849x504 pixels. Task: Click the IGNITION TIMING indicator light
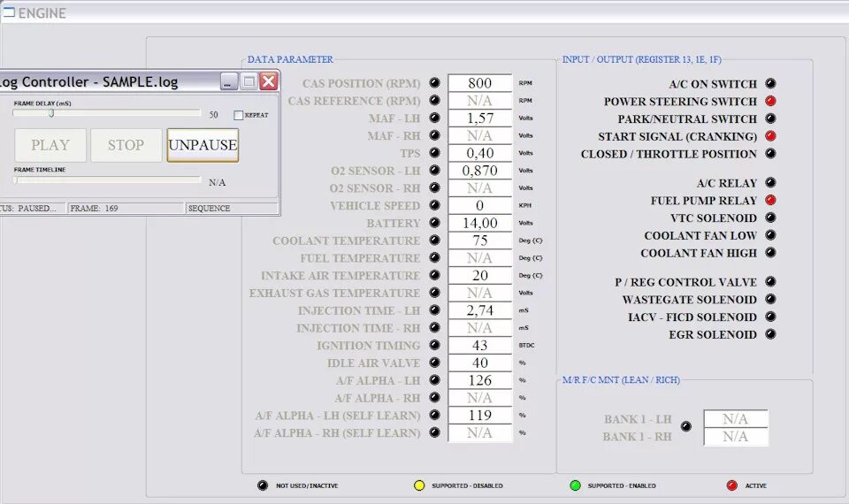[435, 345]
